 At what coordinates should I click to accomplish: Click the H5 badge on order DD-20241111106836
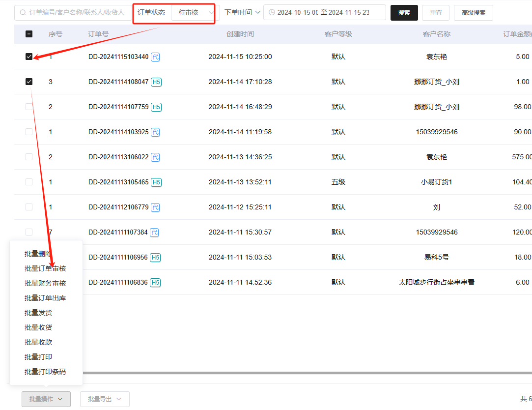[155, 283]
